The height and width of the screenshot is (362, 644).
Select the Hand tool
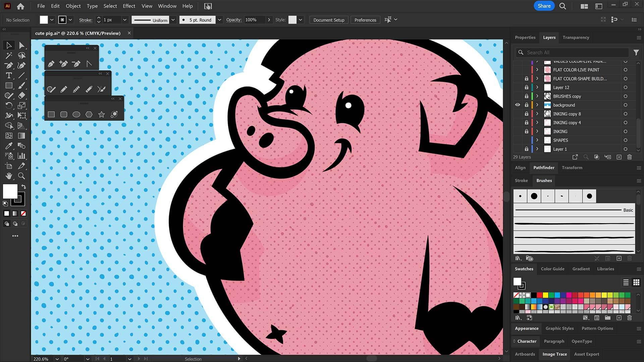(9, 176)
